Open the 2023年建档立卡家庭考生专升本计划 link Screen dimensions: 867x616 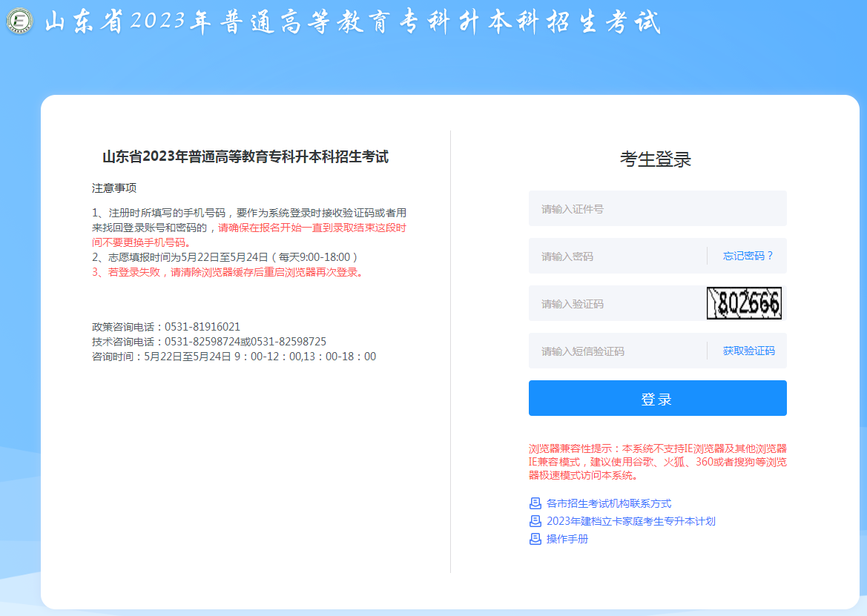[632, 521]
